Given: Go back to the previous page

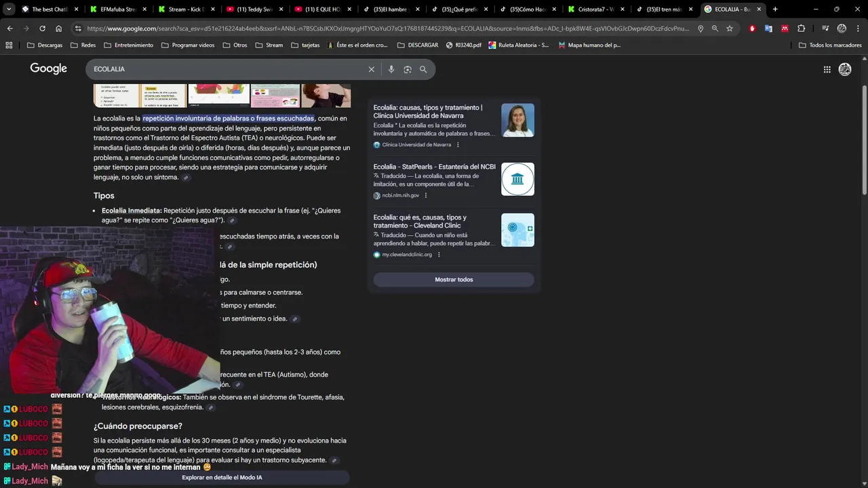Looking at the screenshot, I should click(x=9, y=28).
